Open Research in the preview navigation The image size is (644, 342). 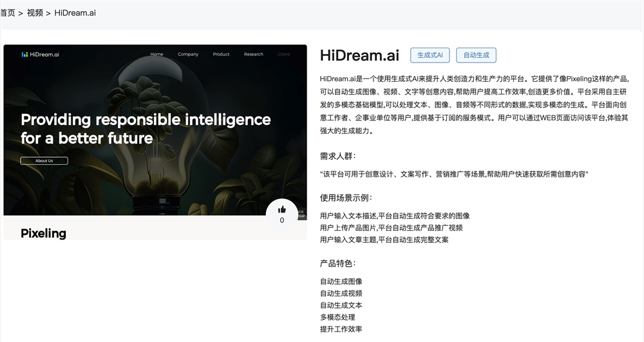coord(253,54)
